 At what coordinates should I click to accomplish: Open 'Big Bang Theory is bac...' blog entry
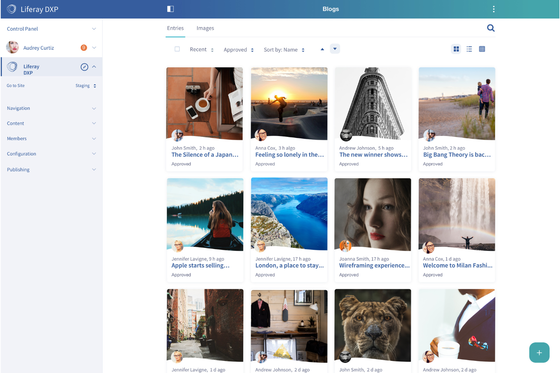point(457,155)
